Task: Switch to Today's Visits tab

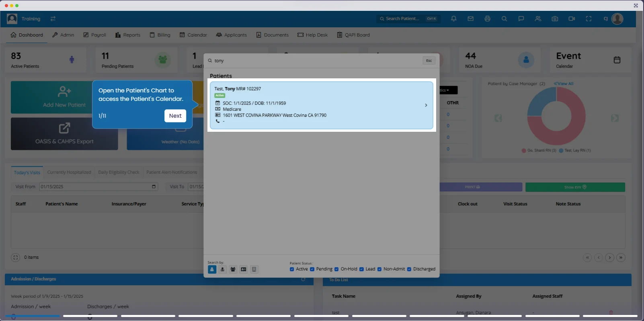Action: click(27, 172)
